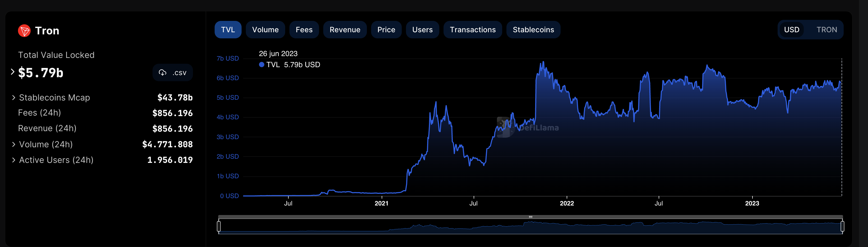Screen dimensions: 868x247
Task: Switch chart denomination to TRON
Action: tap(826, 30)
